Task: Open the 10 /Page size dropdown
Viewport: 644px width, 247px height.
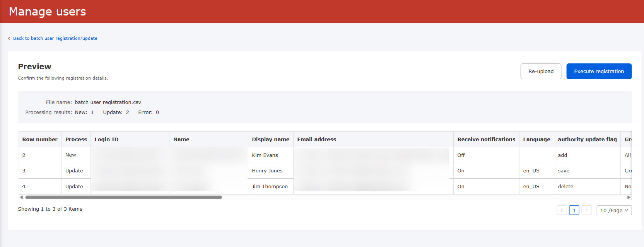Action: point(614,210)
